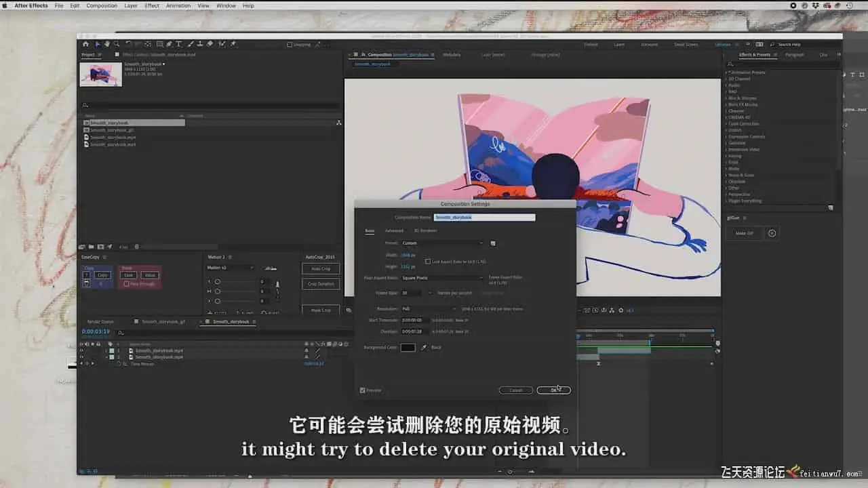The height and width of the screenshot is (488, 868).
Task: Select the Hand tool
Action: coord(106,44)
